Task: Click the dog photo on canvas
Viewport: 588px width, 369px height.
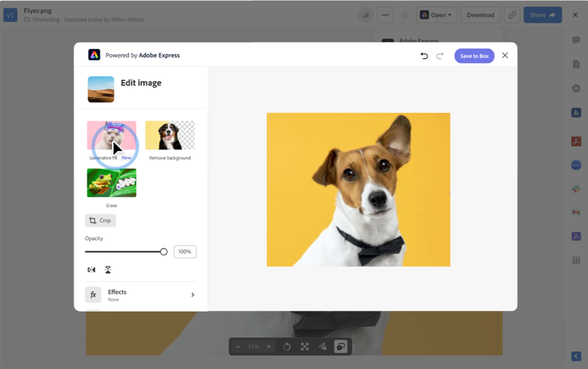Action: [359, 190]
